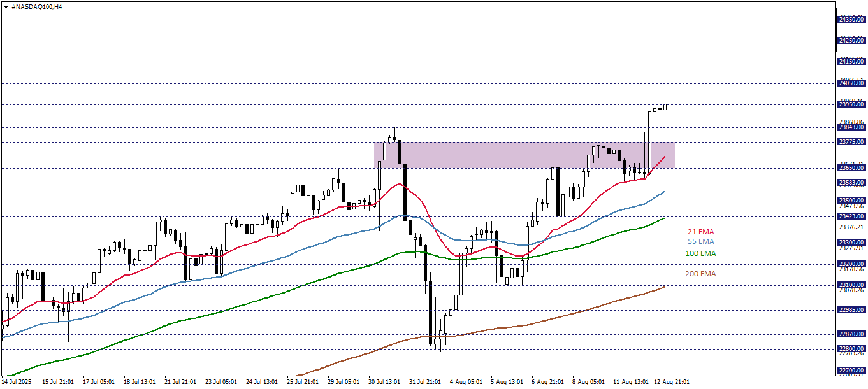Viewport: 868px width, 389px height.
Task: Select the 22870.00 price level label
Action: click(x=851, y=334)
